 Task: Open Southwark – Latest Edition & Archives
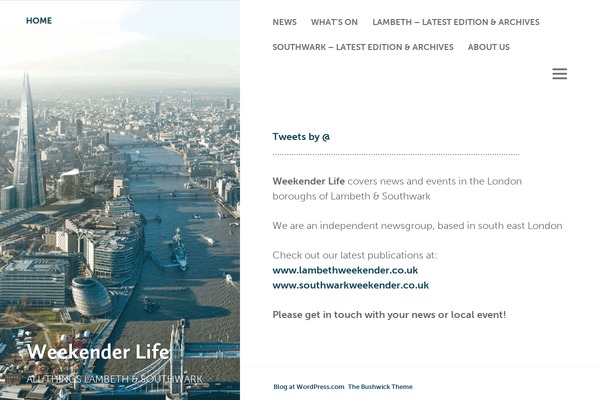363,47
